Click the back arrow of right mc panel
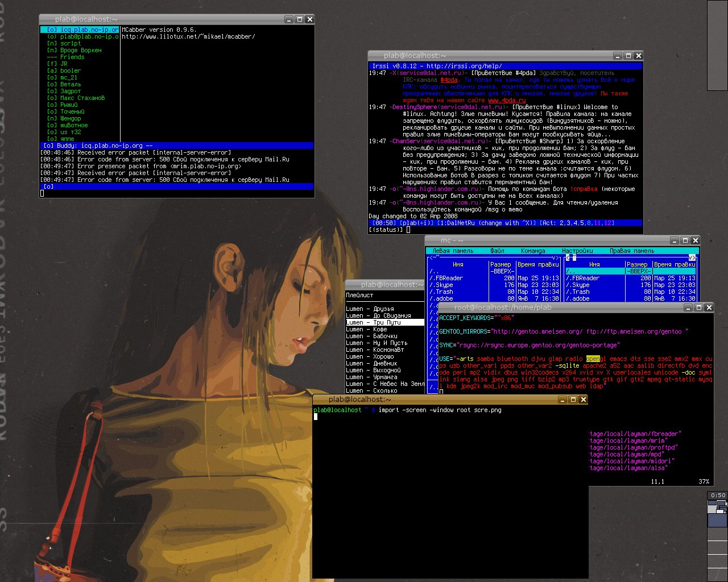Screen dimensions: 728x582 pyautogui.click(x=568, y=257)
